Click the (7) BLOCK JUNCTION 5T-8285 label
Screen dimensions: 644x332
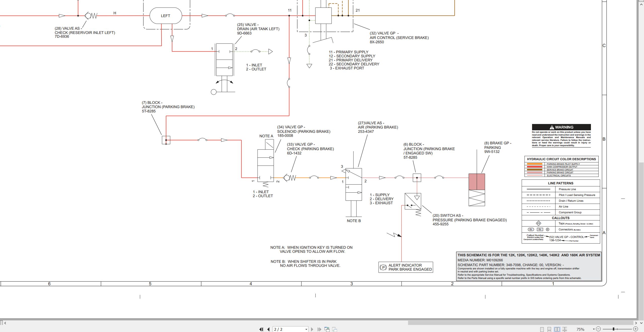coord(168,107)
